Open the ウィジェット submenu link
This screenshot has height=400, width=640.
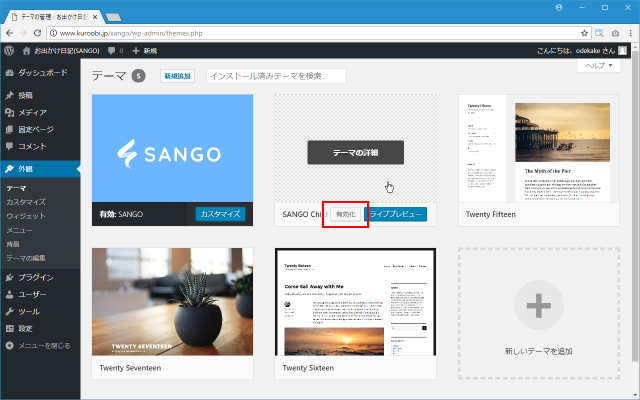pos(26,216)
